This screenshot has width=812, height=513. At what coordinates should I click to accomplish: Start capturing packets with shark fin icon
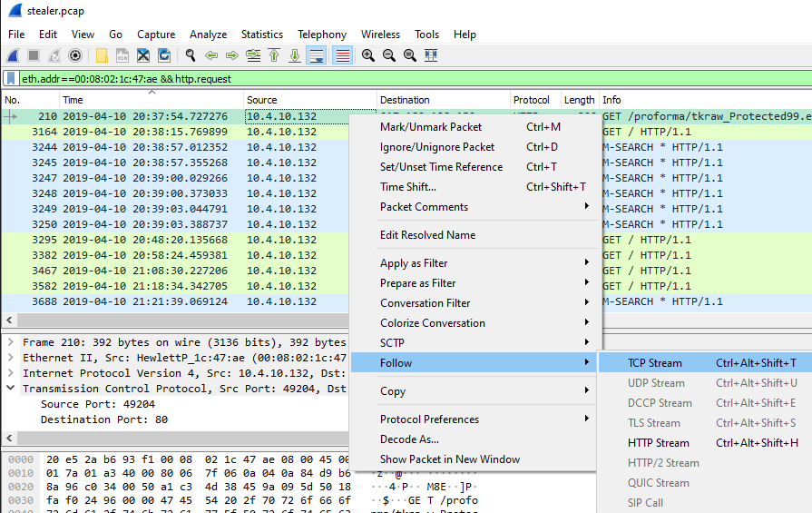click(x=13, y=55)
